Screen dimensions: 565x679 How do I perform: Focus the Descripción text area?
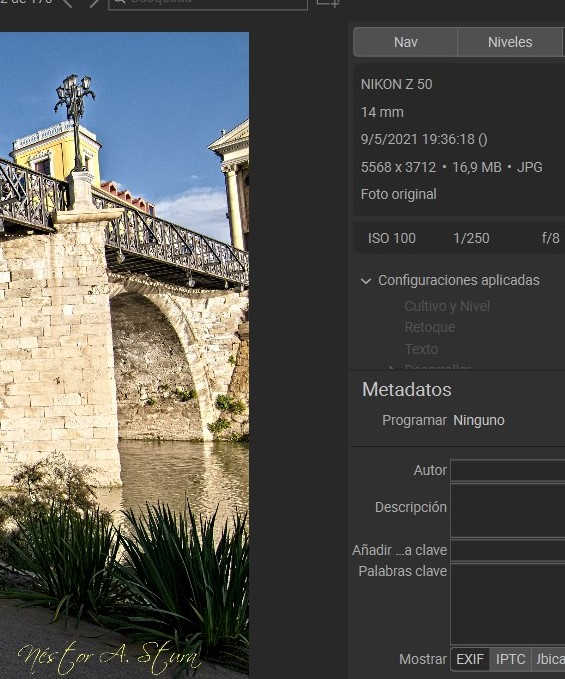(x=507, y=511)
